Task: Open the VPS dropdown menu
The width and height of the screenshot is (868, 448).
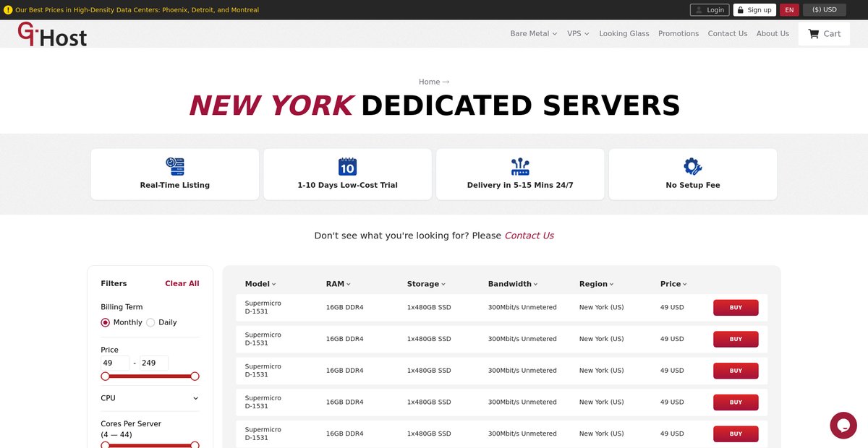Action: pyautogui.click(x=578, y=34)
